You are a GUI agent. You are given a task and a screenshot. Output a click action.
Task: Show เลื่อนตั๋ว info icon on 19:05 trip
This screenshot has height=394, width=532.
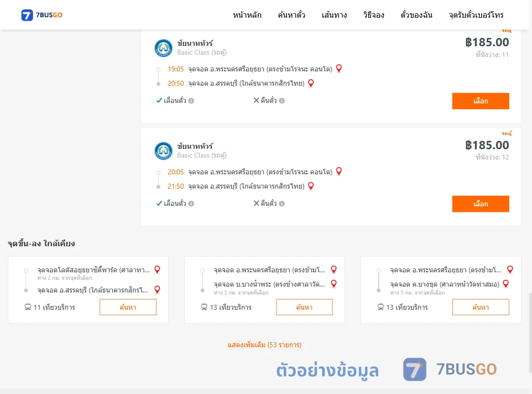point(191,101)
